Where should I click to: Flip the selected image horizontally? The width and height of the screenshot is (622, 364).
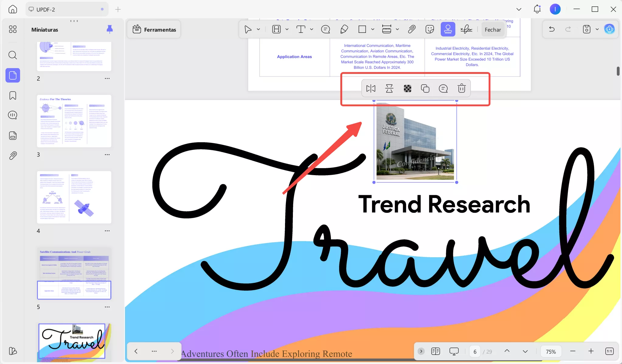point(371,88)
